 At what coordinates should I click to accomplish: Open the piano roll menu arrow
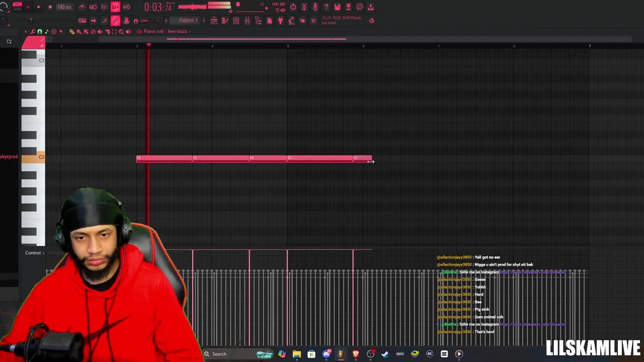(x=26, y=32)
